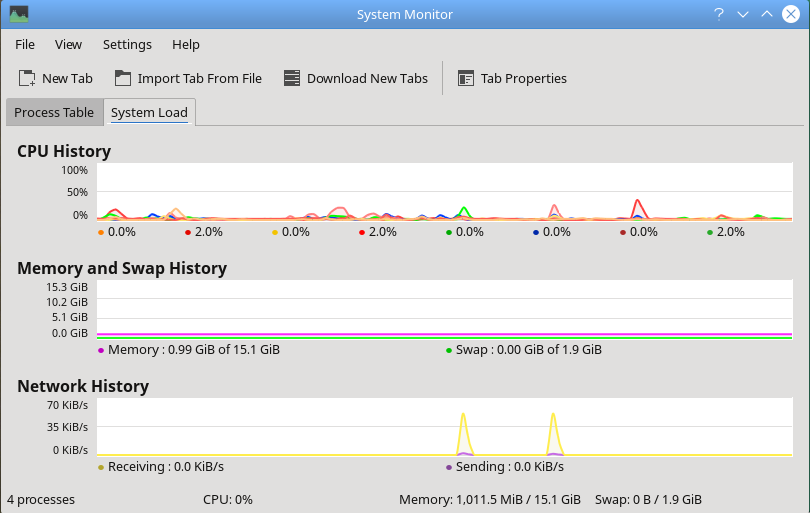
Task: Click the Download New Tabs icon
Action: 292,78
